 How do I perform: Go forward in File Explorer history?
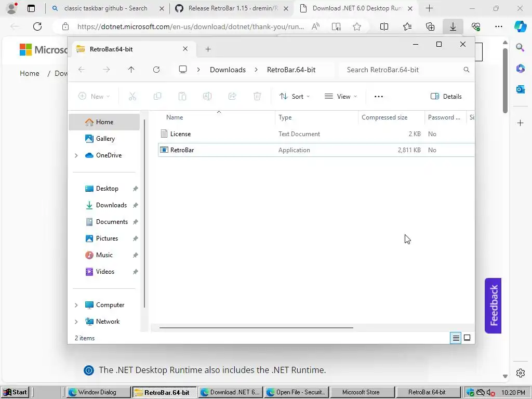tap(107, 70)
